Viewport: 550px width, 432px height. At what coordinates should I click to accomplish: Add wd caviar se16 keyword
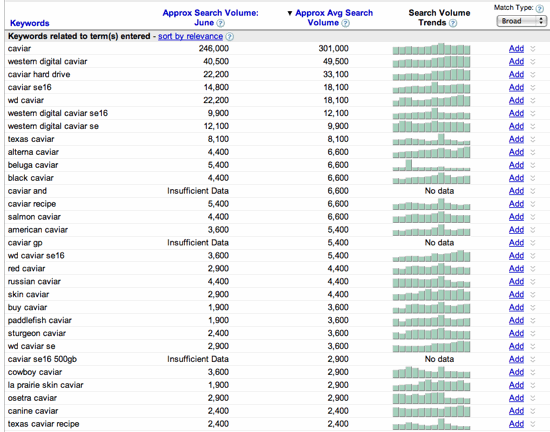(516, 256)
